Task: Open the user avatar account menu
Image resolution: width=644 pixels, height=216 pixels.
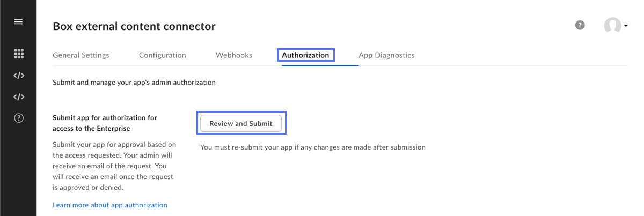Action: (612, 26)
